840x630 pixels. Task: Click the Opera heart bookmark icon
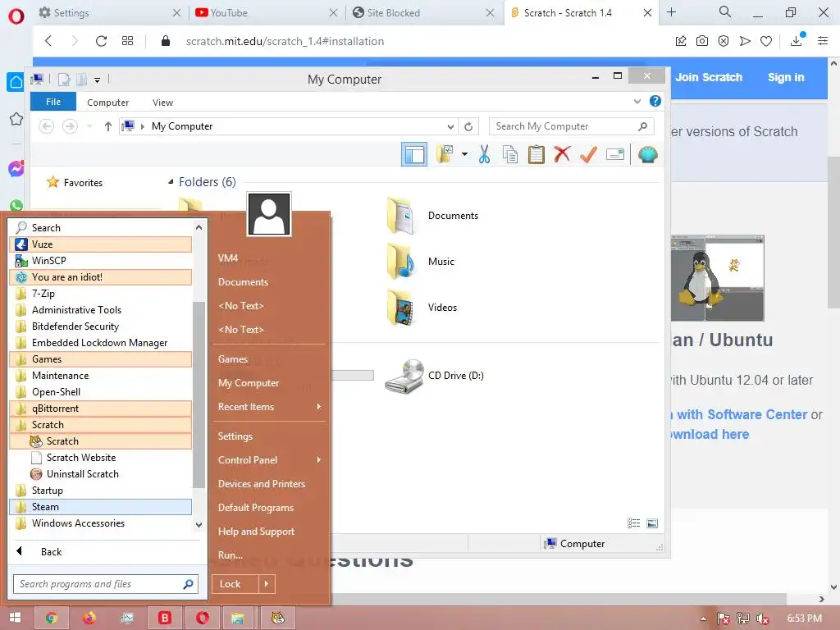[766, 41]
